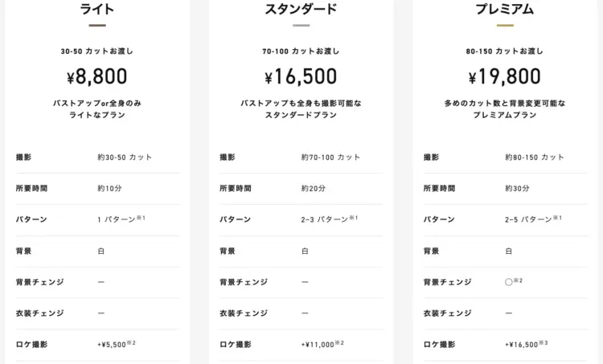Click the スタンダード plan heading
The image size is (603, 364).
tap(301, 9)
